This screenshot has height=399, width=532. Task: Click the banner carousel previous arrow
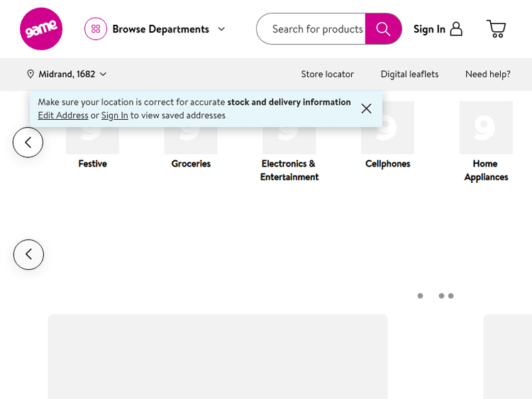(28, 254)
